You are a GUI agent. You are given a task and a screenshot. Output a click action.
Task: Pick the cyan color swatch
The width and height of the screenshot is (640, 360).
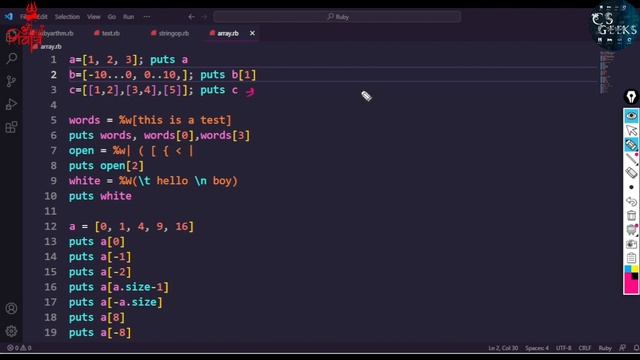[628, 269]
